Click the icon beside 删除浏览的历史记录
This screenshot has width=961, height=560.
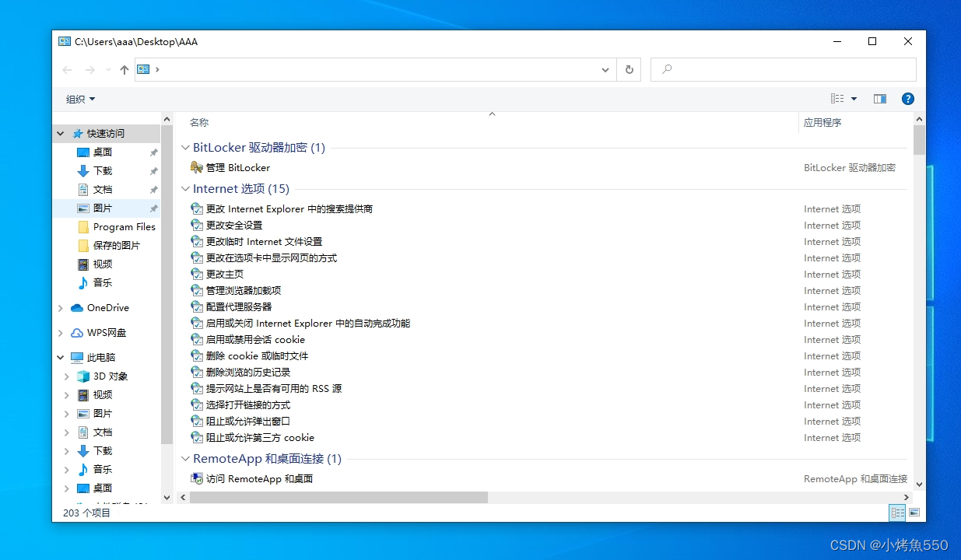pyautogui.click(x=197, y=372)
